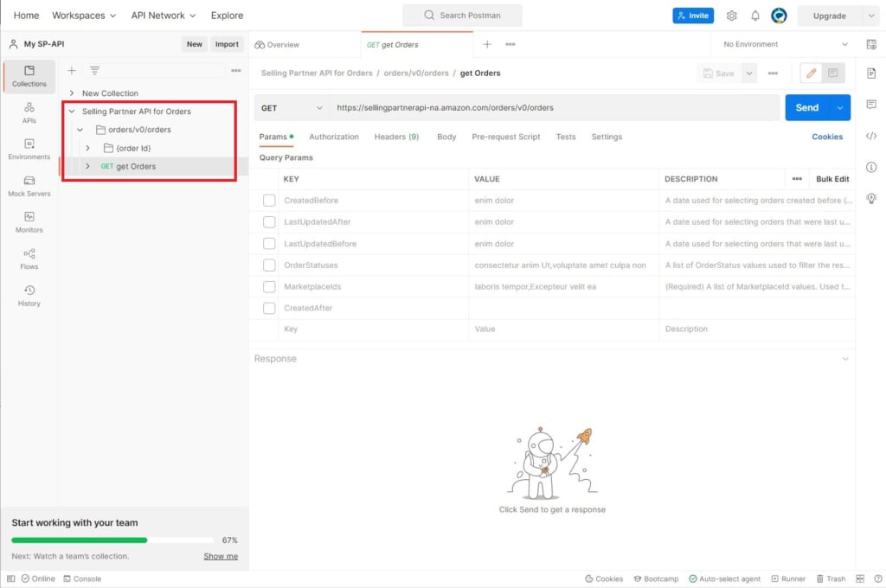886x588 pixels.
Task: Click the Send button
Action: [807, 108]
